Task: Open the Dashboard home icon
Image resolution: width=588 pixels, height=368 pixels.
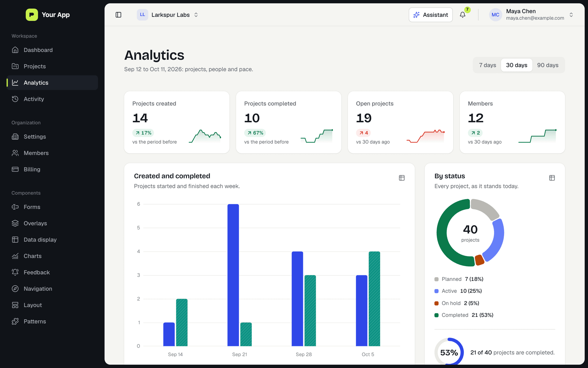Action: click(x=15, y=50)
